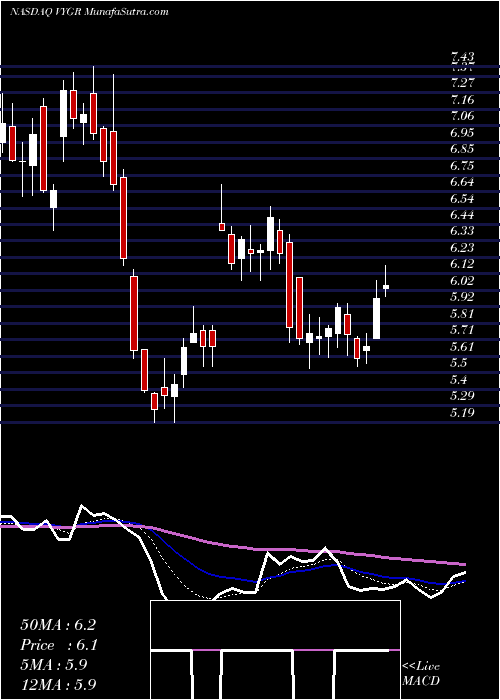Click the <<Live MACD label

(421, 674)
